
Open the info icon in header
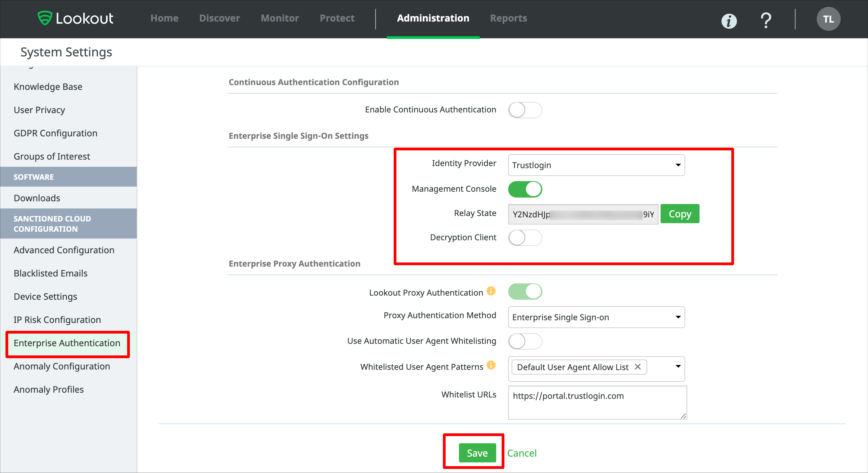pos(729,21)
